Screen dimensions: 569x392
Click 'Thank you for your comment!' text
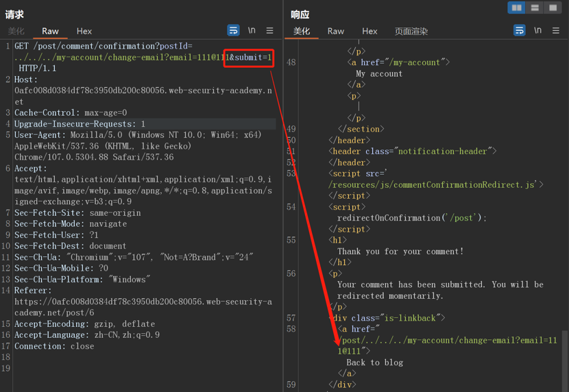pos(400,252)
